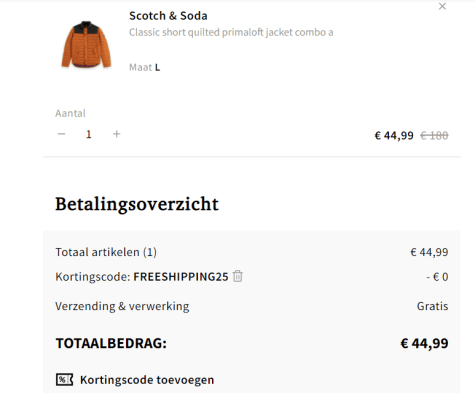Decrease quantity with the minus icon
Viewport: 475px width, 393px height.
tap(61, 134)
